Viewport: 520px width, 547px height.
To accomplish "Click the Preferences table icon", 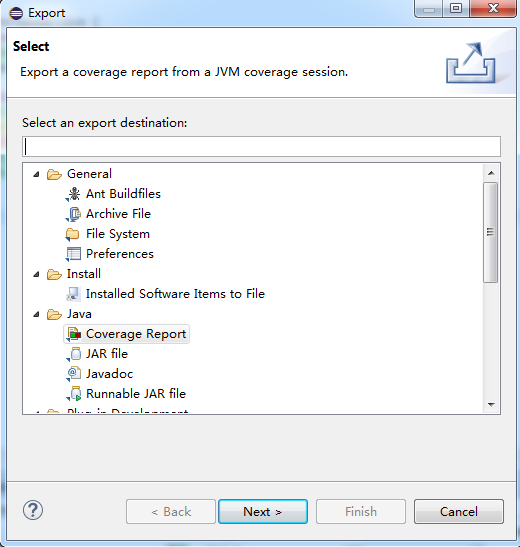I will (x=73, y=254).
